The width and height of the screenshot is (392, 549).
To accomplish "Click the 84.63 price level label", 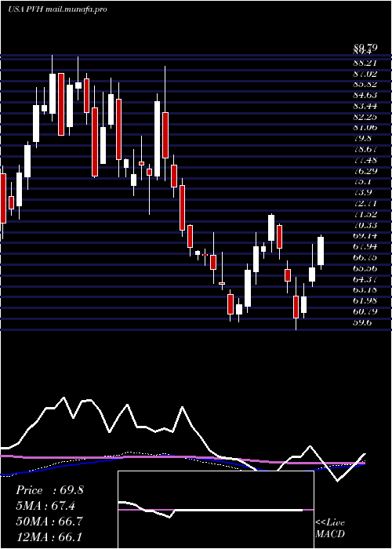I will point(365,95).
